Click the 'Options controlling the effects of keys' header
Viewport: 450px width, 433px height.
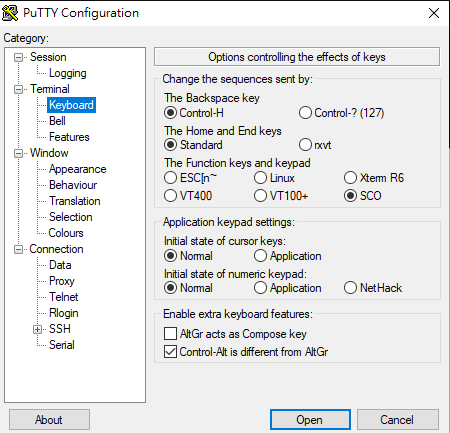coord(297,57)
